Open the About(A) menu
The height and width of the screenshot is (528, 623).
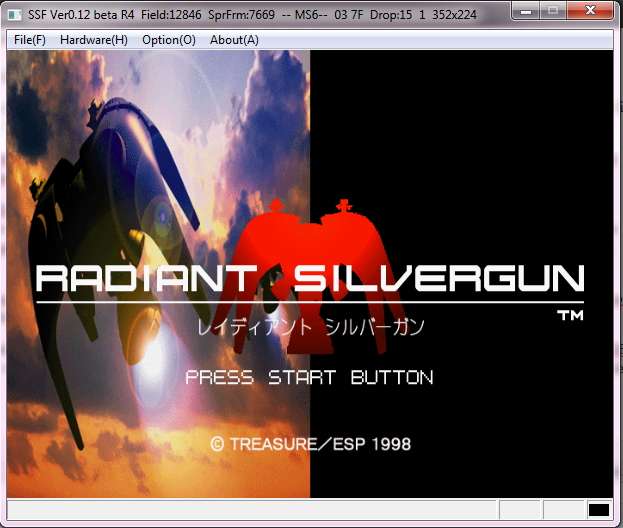[234, 40]
